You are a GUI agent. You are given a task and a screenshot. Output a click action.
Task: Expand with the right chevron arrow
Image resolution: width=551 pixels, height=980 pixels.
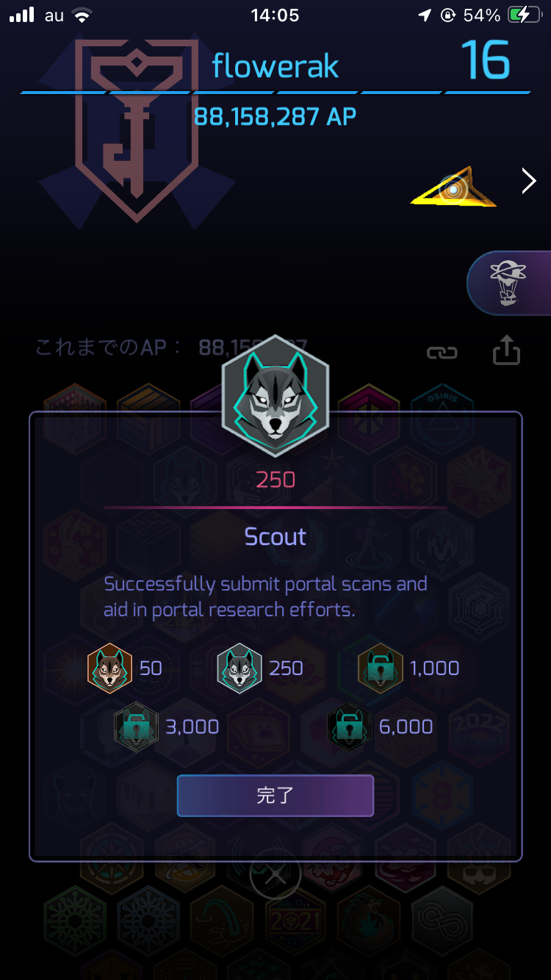(x=529, y=180)
